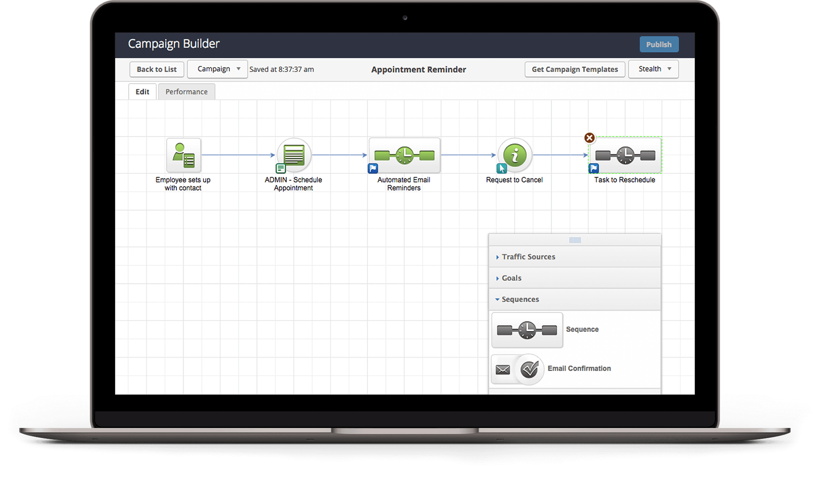Select the ADMIN Schedule Appointment form icon
828x504 pixels.
click(x=294, y=155)
